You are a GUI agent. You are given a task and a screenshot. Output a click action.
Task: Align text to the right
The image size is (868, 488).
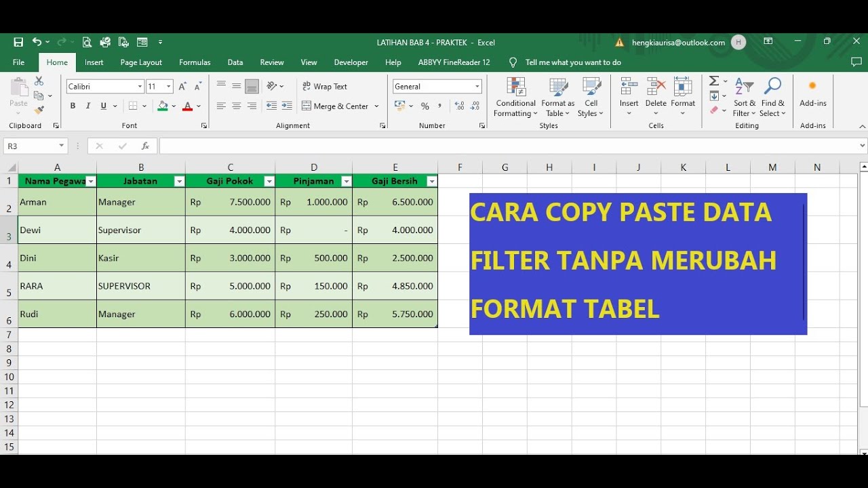point(252,106)
